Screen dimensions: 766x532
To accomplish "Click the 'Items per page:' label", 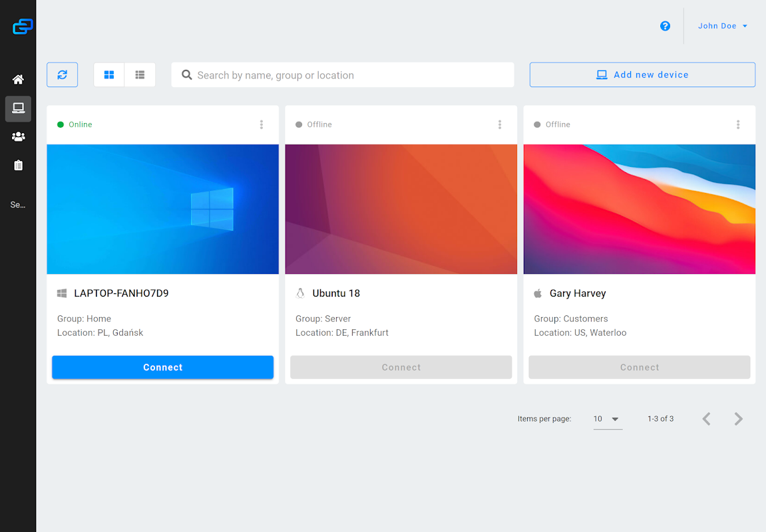I will pos(544,419).
